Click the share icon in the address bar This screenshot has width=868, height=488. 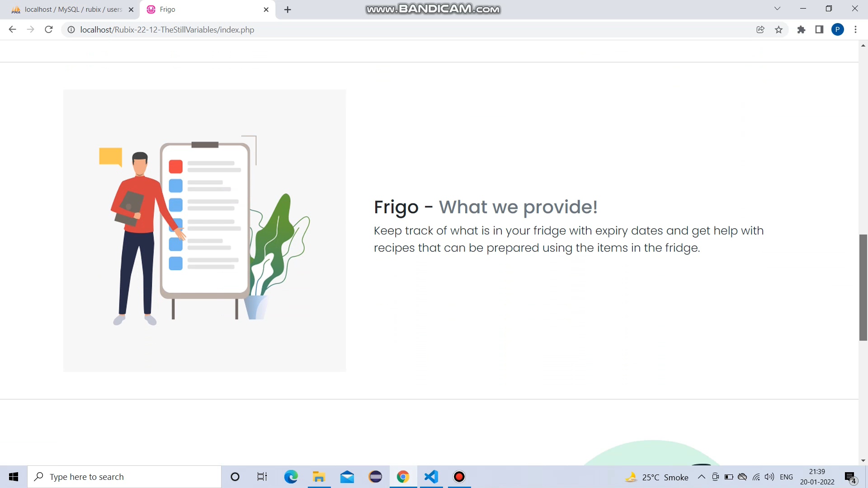coord(760,30)
